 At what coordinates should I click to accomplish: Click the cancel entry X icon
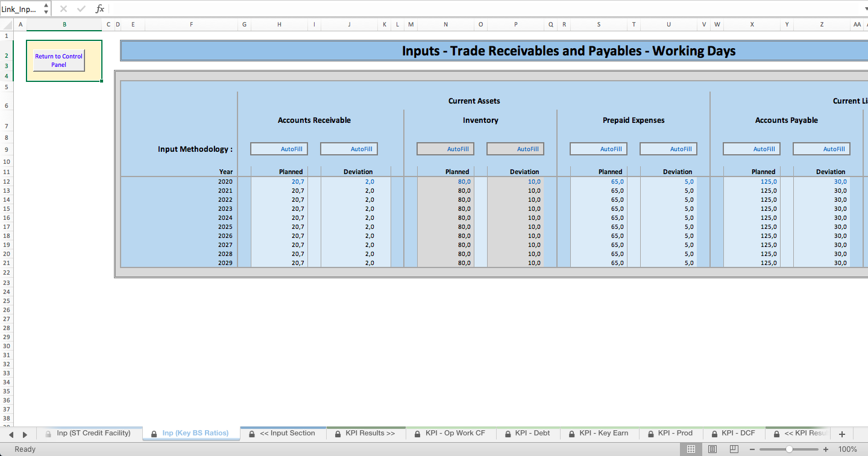click(63, 8)
